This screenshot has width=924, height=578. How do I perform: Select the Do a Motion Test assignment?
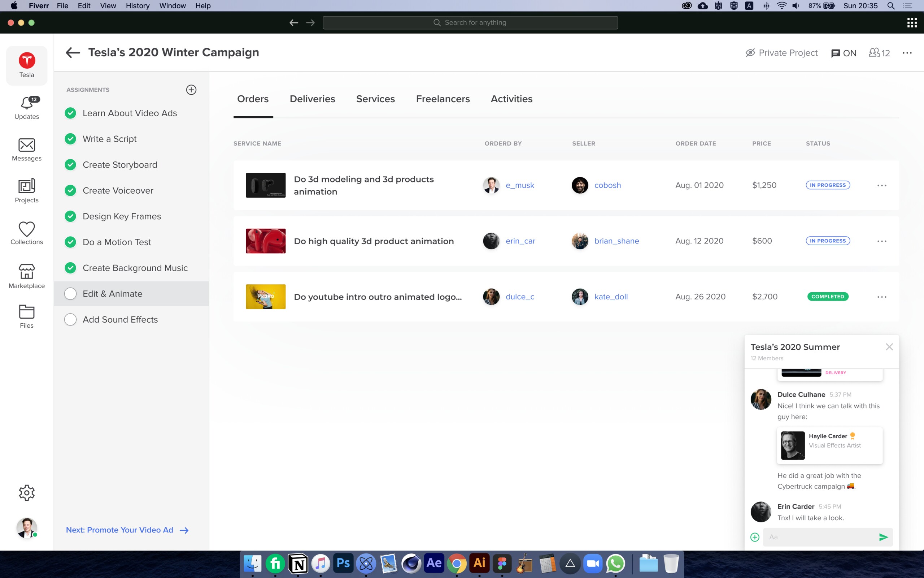117,242
